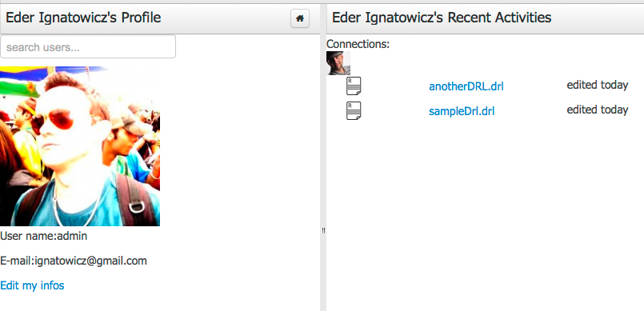This screenshot has width=644, height=311.
Task: Click empty area of Profile header bar
Action: click(226, 18)
